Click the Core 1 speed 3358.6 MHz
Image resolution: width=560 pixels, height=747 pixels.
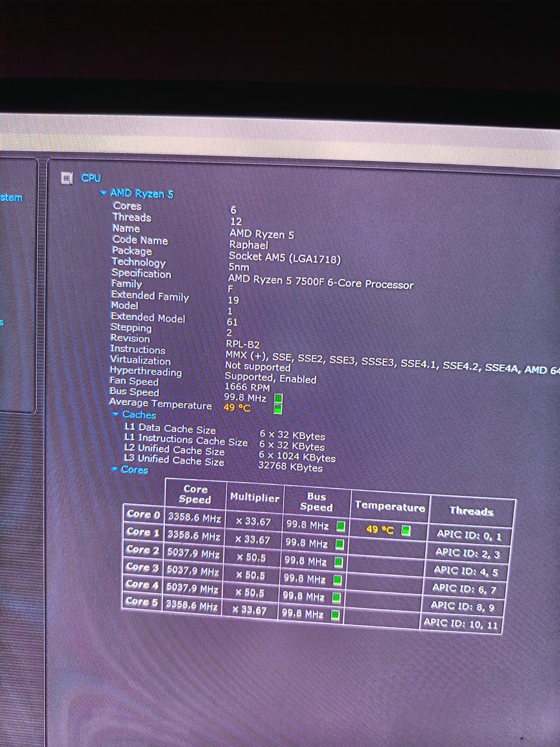coord(194,535)
